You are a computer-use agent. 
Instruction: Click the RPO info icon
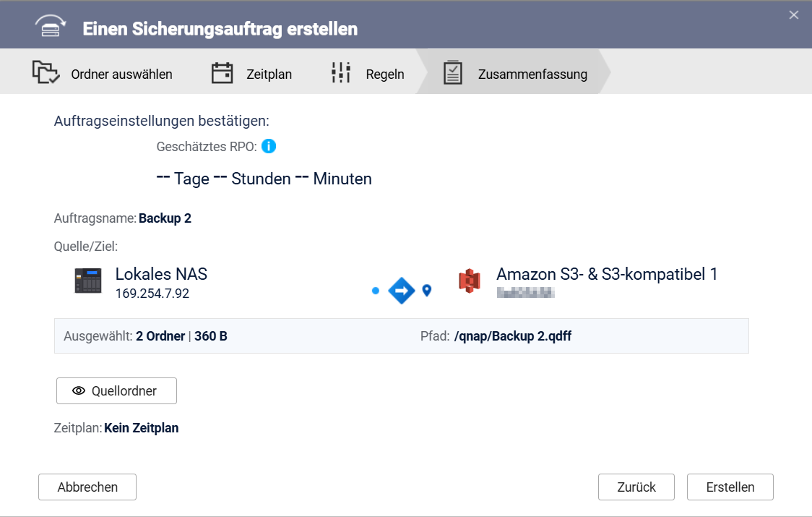coord(269,146)
